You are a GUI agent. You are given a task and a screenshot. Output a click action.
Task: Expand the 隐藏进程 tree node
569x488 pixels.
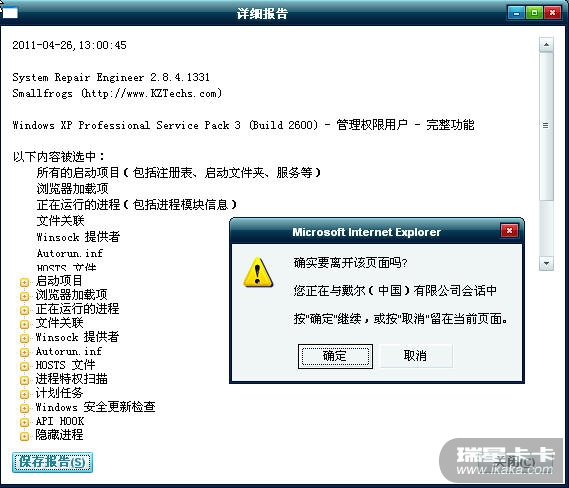click(24, 436)
